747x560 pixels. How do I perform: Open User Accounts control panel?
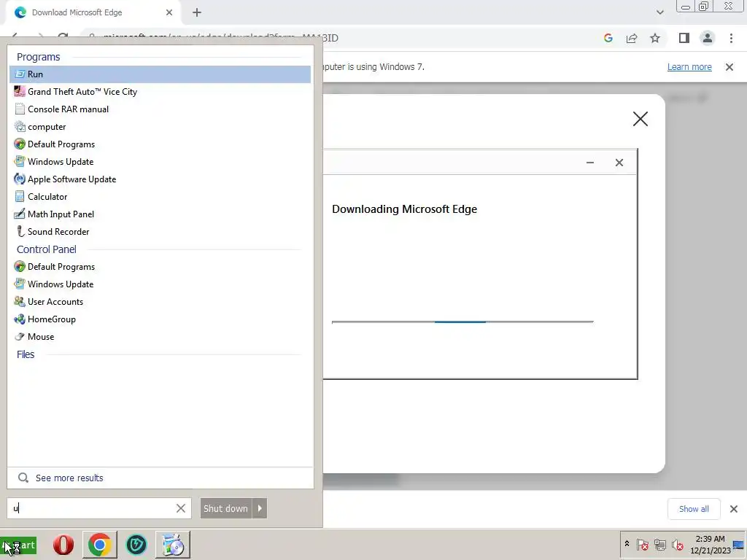[x=160, y=302]
